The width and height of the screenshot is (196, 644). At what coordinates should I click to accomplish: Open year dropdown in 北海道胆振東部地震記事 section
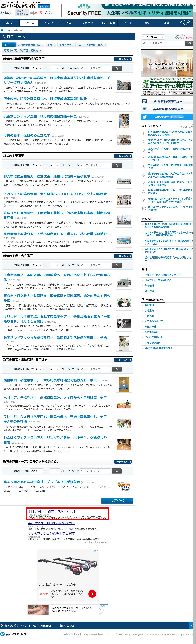[36, 68]
